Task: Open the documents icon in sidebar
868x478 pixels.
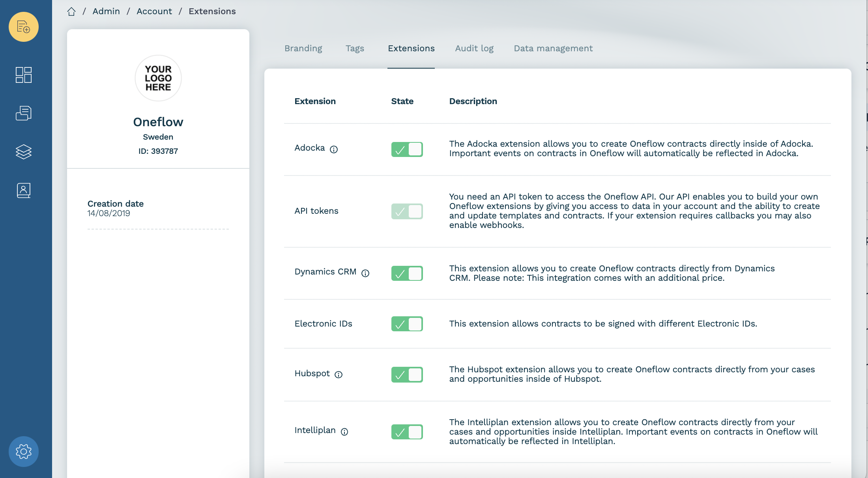Action: [24, 113]
